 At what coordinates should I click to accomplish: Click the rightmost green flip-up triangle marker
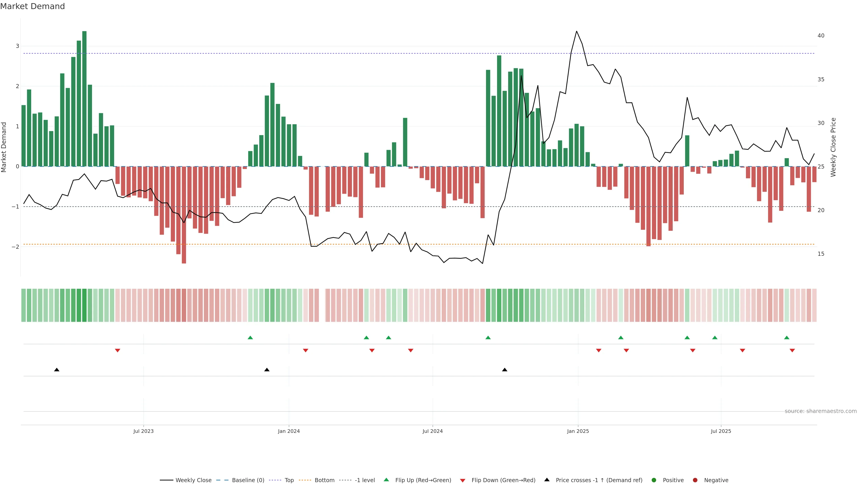coord(786,338)
